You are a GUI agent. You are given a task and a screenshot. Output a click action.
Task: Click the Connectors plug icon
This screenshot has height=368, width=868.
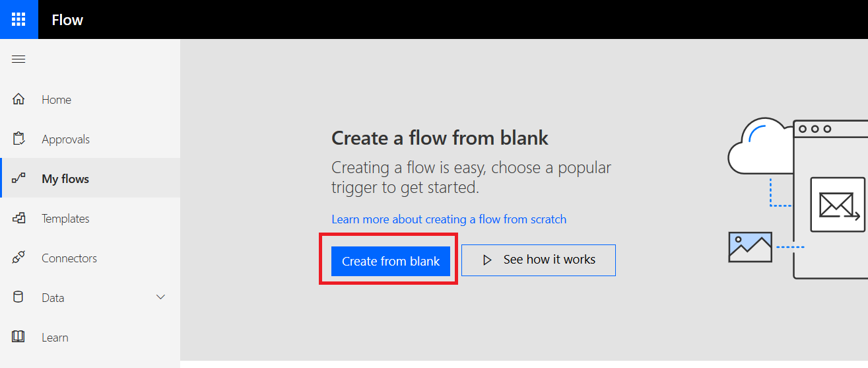[x=18, y=258]
